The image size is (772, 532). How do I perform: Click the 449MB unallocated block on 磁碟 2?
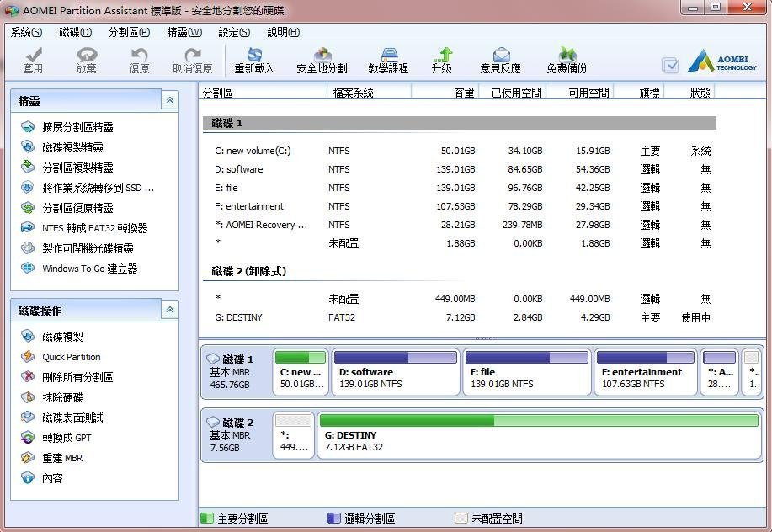294,435
